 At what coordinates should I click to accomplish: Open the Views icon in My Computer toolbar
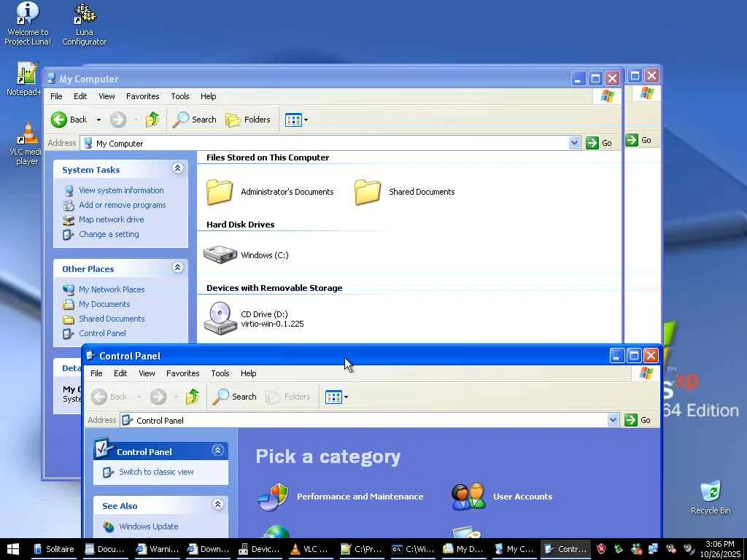(x=293, y=120)
